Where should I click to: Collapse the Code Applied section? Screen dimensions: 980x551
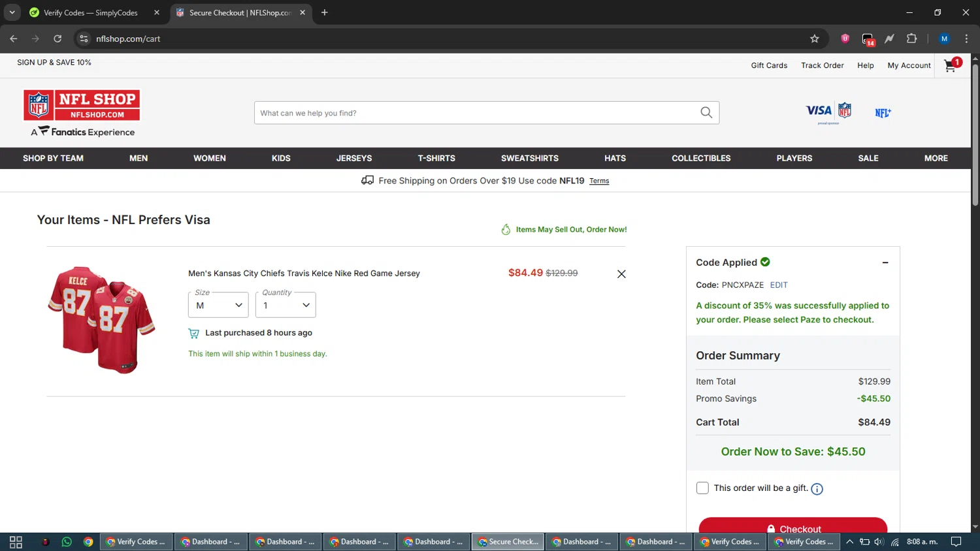[885, 262]
